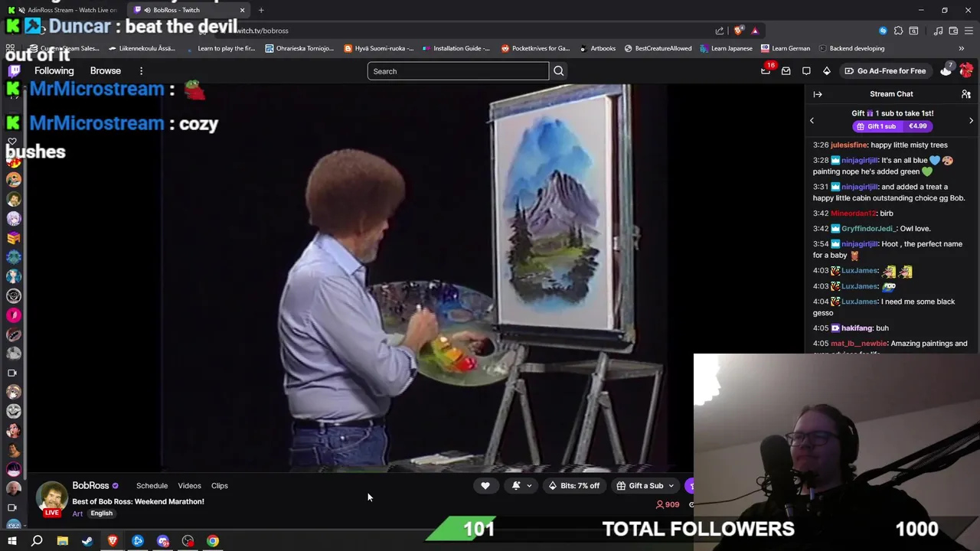The height and width of the screenshot is (551, 980).
Task: Click GryffindorJedi_ username in chat
Action: 868,229
